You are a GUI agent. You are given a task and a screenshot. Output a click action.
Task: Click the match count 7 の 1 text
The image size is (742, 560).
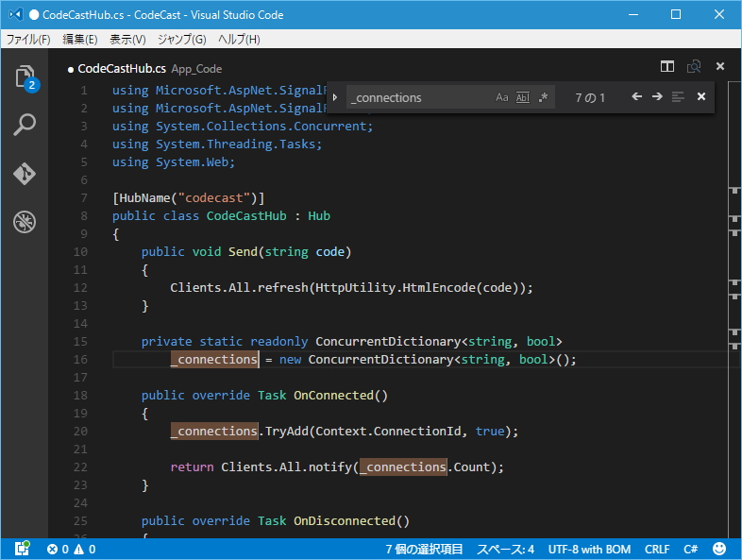pyautogui.click(x=590, y=98)
